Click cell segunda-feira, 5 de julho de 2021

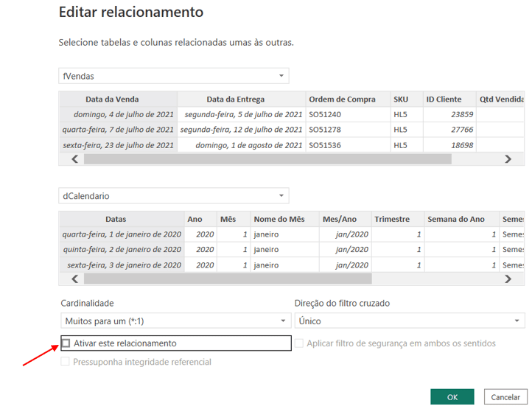242,114
